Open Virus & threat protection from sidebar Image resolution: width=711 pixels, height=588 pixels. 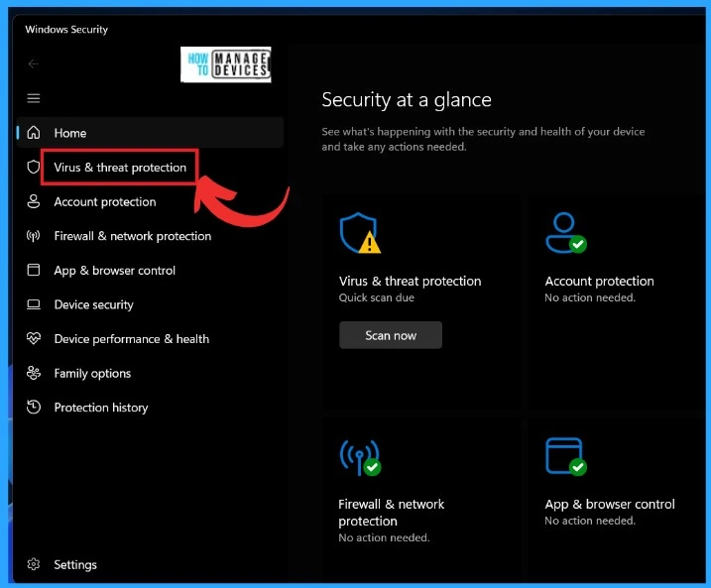click(120, 168)
